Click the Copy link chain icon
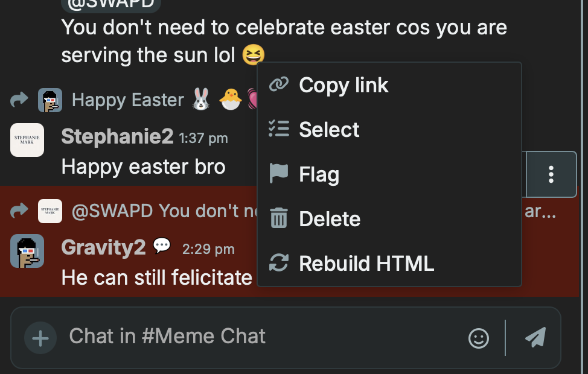 [x=278, y=84]
